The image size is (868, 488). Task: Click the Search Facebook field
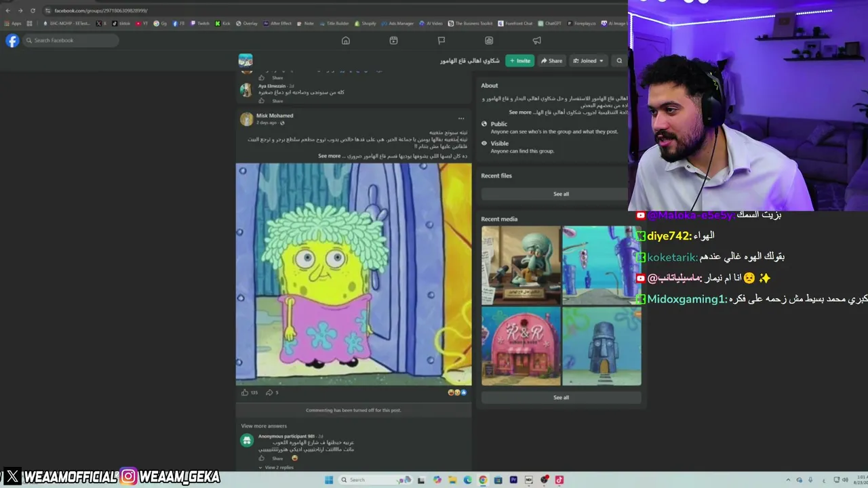point(71,41)
